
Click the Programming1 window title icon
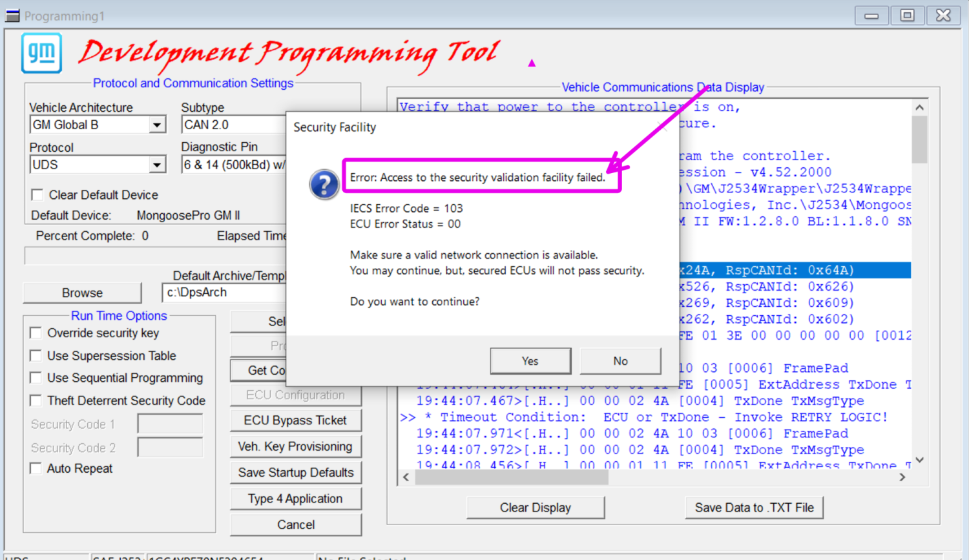[12, 16]
